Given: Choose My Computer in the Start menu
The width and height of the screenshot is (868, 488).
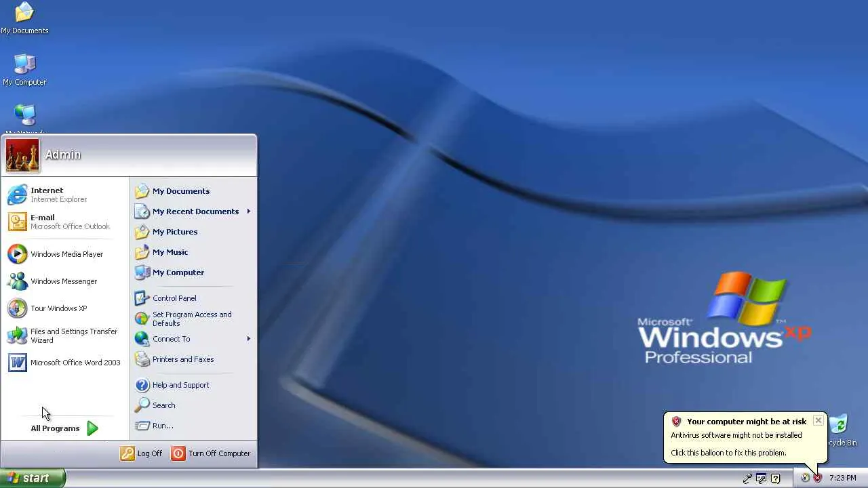Looking at the screenshot, I should [x=193, y=272].
